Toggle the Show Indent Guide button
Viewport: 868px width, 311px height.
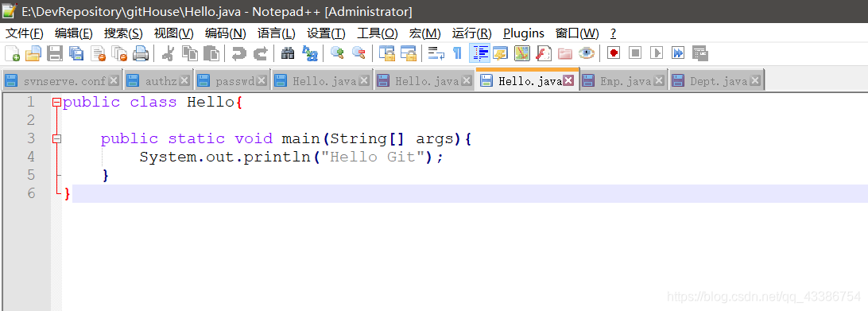click(x=479, y=53)
